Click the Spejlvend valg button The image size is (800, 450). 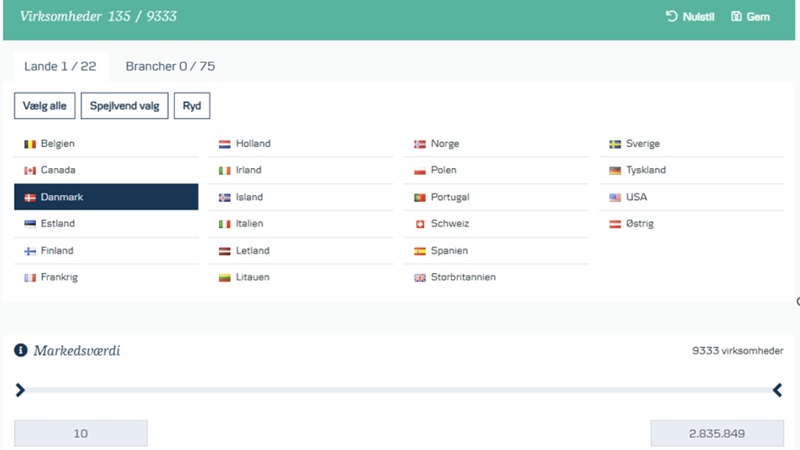pyautogui.click(x=125, y=106)
